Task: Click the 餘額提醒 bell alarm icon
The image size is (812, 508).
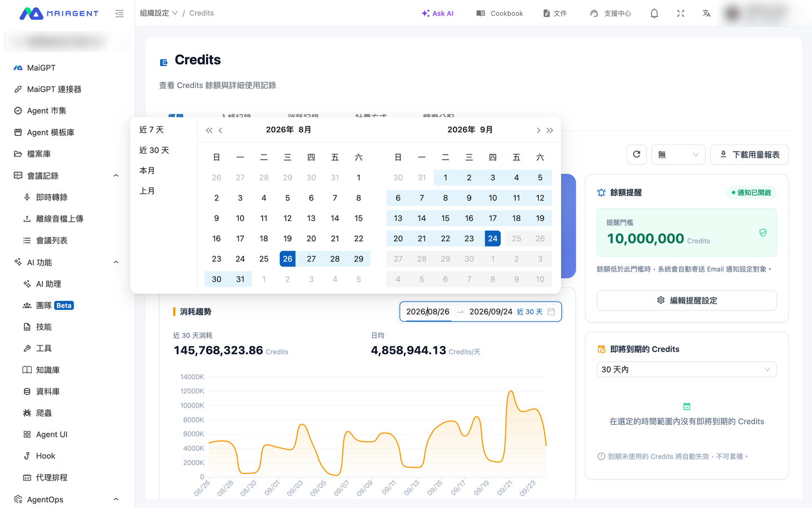Action: coord(601,192)
